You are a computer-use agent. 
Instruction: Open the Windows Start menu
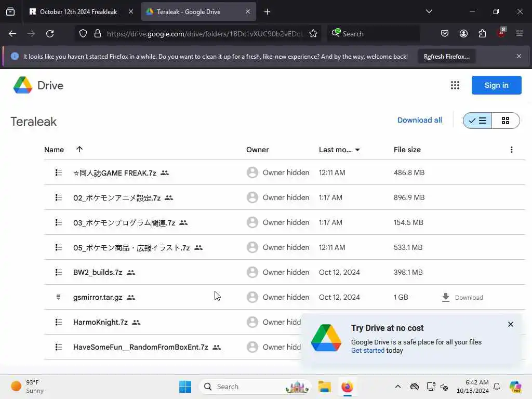coord(185,387)
